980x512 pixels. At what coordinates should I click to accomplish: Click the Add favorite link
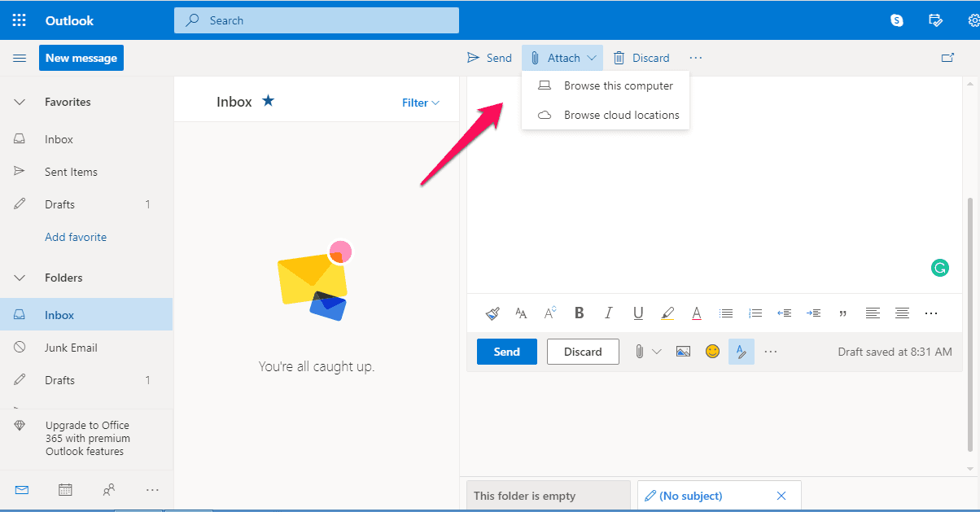coord(76,237)
